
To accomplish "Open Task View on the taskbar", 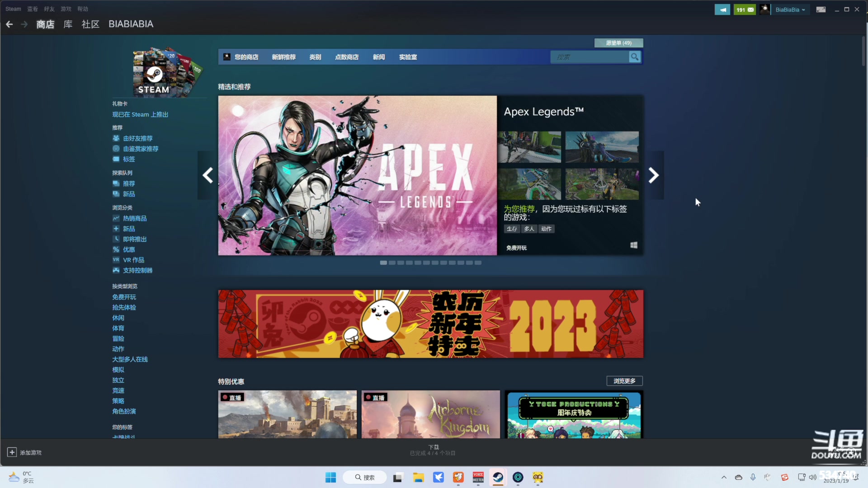I will 398,478.
